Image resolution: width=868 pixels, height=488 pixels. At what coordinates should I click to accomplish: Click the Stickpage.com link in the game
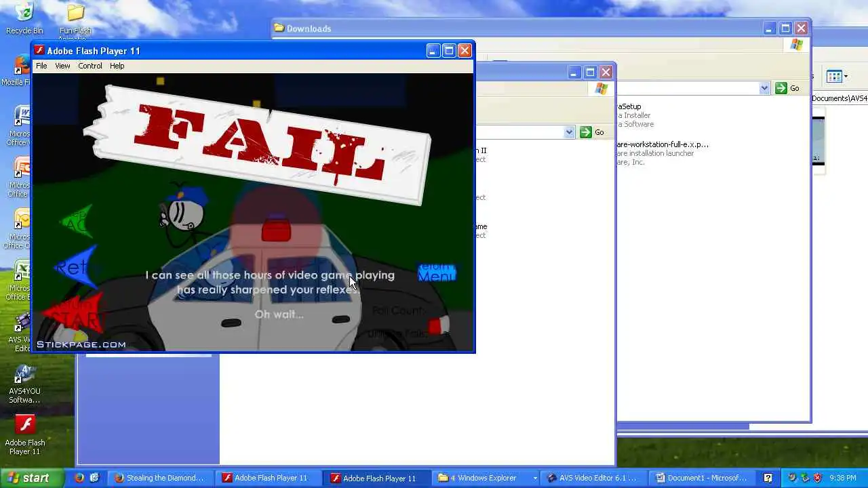[81, 344]
